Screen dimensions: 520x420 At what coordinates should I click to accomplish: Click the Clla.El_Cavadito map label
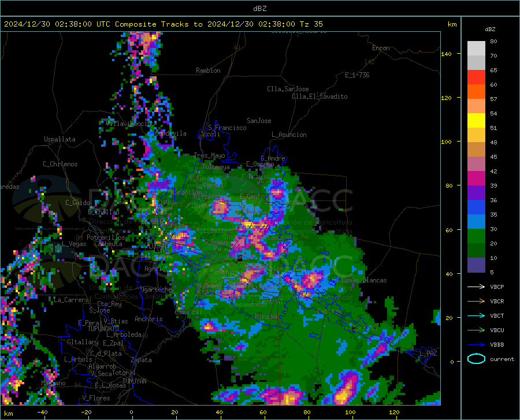(320, 96)
